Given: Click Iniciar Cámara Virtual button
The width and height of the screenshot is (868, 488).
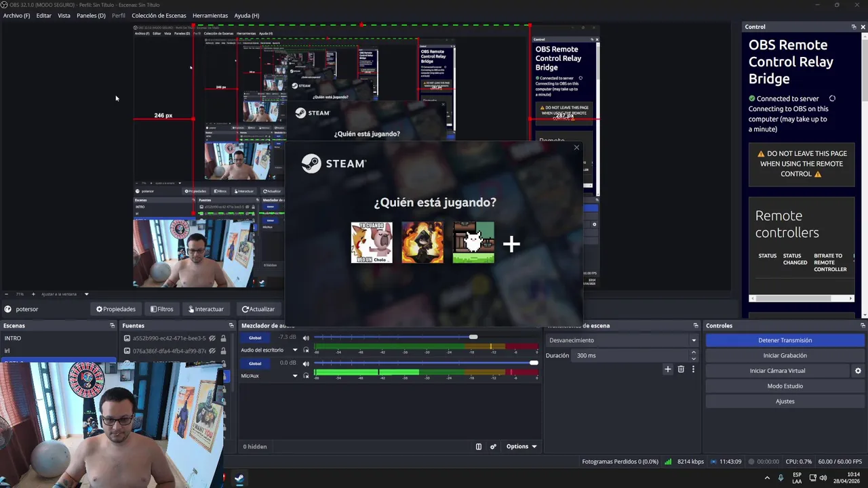Looking at the screenshot, I should coord(777,371).
